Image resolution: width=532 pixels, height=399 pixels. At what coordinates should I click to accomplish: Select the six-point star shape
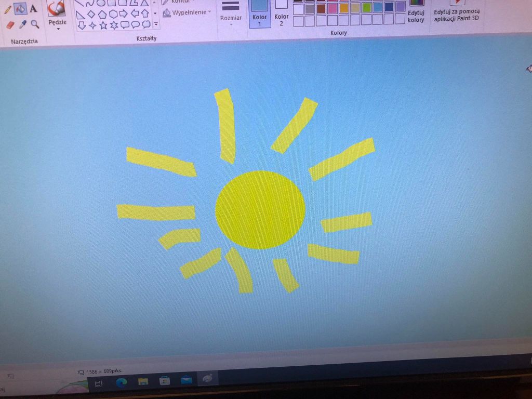114,25
